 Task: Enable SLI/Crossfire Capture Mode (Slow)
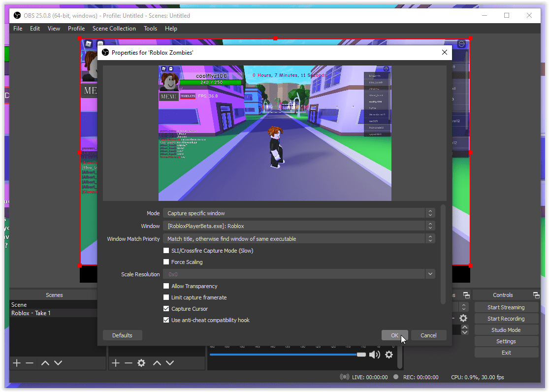click(166, 251)
